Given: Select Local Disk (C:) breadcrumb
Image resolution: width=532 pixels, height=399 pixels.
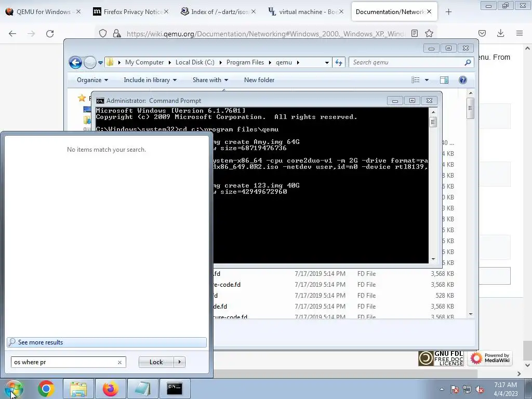Looking at the screenshot, I should [x=195, y=62].
